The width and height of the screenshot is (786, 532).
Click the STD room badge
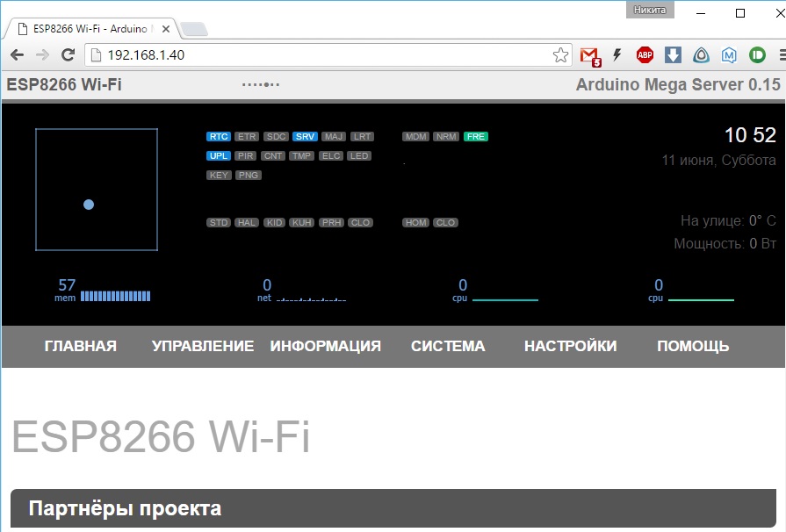point(219,223)
